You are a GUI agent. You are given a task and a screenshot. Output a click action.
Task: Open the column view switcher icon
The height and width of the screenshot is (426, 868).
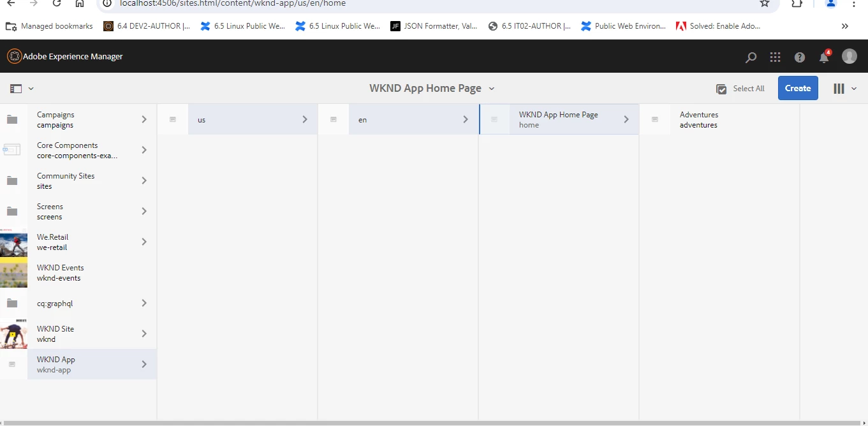click(x=839, y=89)
